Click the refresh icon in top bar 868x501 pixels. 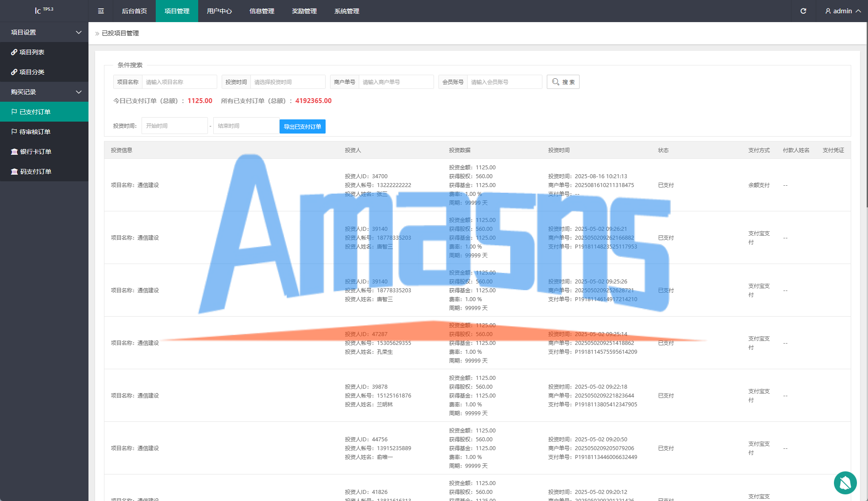click(x=803, y=11)
